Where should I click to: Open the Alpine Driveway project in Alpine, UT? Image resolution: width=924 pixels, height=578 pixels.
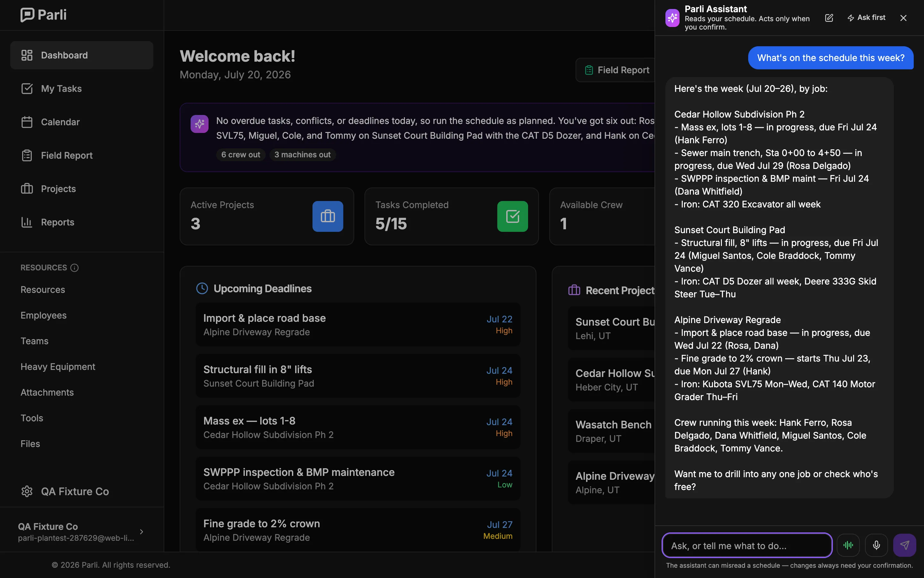click(x=611, y=482)
